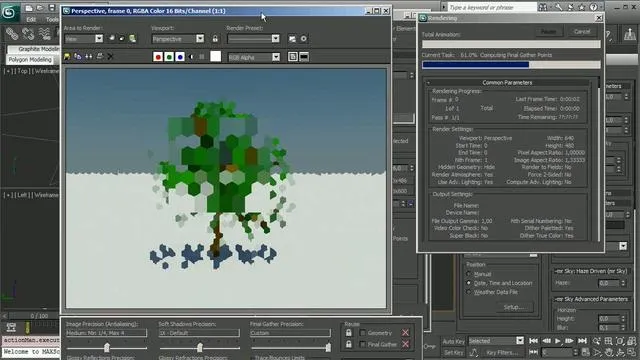640x360 pixels.
Task: Click the Maximize Viewport Toggle icon
Action: [x=631, y=352]
